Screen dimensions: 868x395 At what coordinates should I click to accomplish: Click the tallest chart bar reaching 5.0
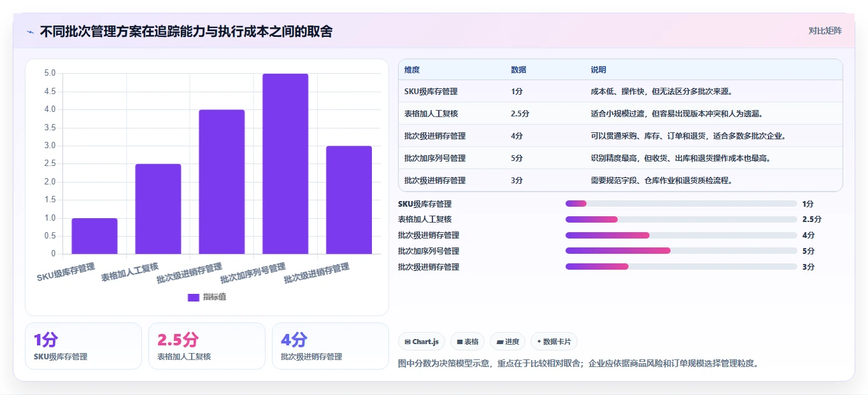pos(285,163)
